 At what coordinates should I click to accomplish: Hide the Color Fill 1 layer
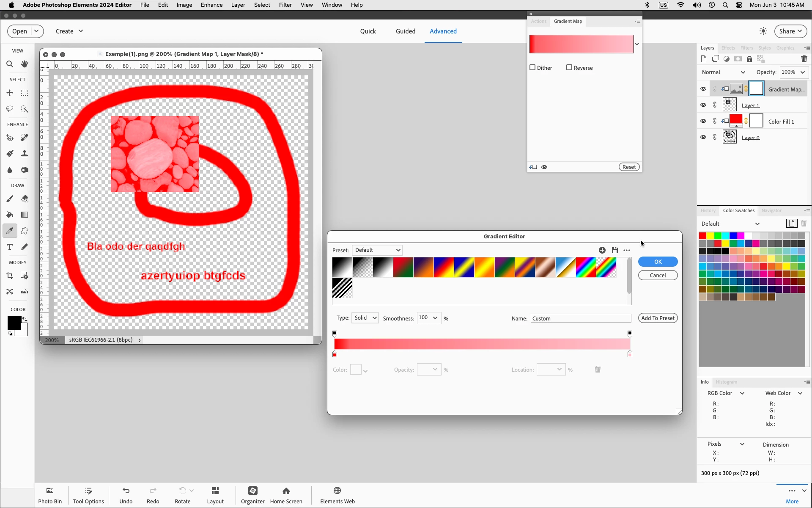(x=703, y=121)
